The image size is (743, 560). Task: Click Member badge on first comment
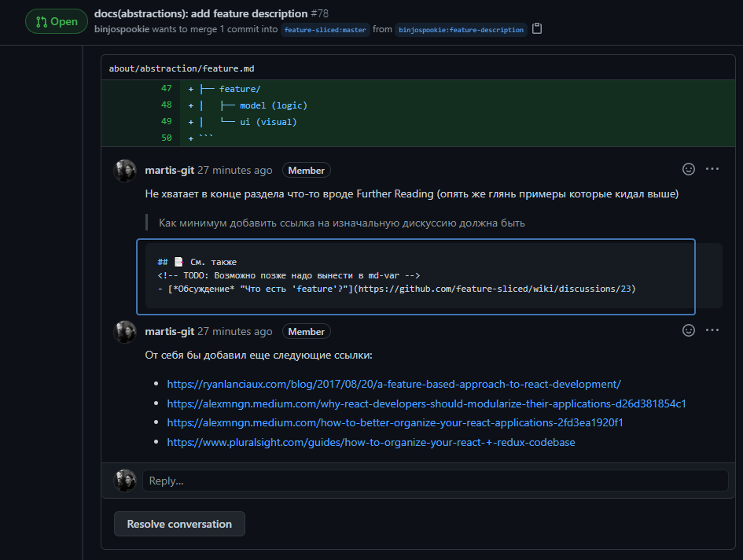pyautogui.click(x=306, y=170)
